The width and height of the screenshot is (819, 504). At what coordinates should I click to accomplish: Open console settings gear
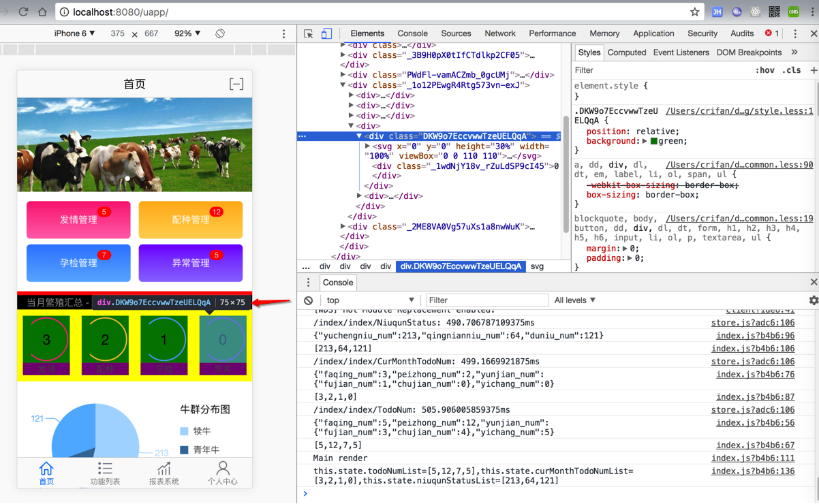point(814,300)
